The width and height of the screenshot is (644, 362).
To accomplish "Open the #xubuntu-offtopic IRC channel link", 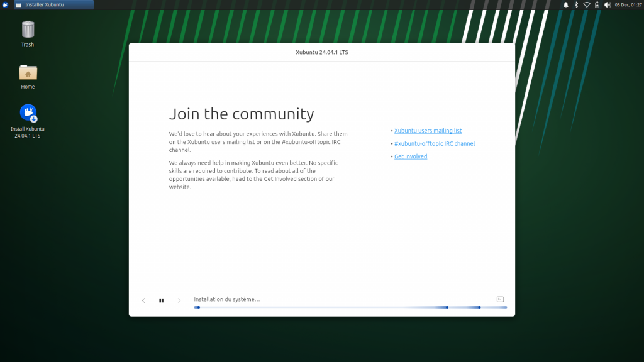I will [434, 144].
